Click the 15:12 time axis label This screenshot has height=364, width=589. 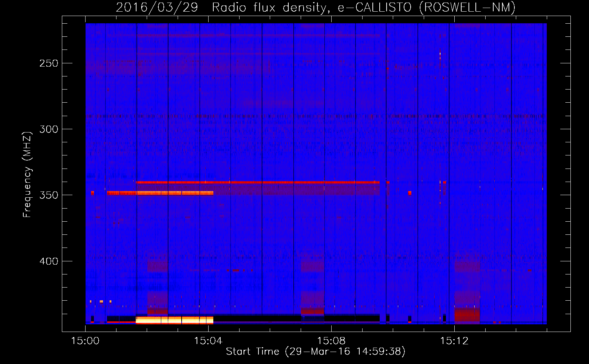click(454, 341)
